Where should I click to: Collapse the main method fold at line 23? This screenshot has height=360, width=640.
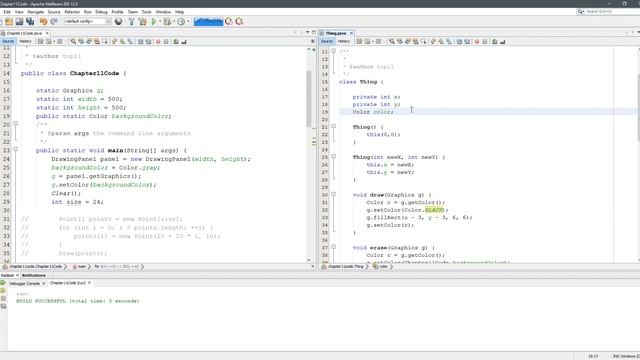[16, 149]
